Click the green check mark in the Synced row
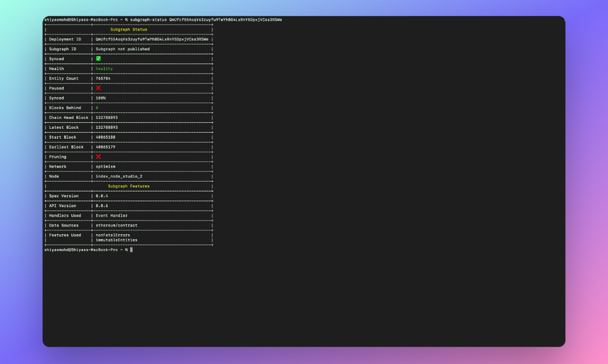Viewport: 608px width, 364px height. tap(98, 59)
